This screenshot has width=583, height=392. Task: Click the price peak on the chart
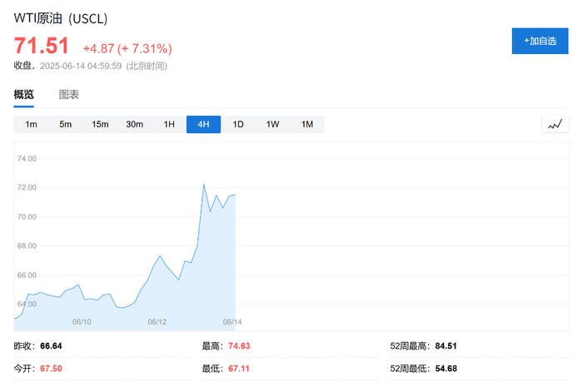[204, 184]
